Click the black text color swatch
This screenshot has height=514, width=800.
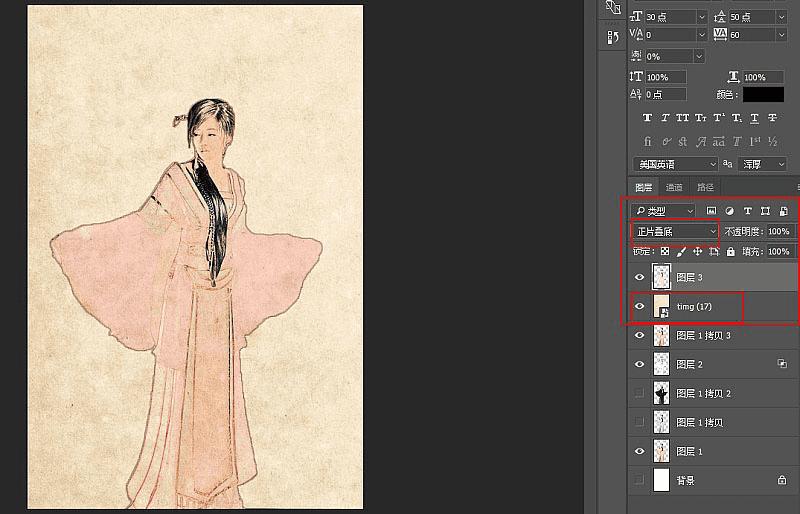(763, 94)
